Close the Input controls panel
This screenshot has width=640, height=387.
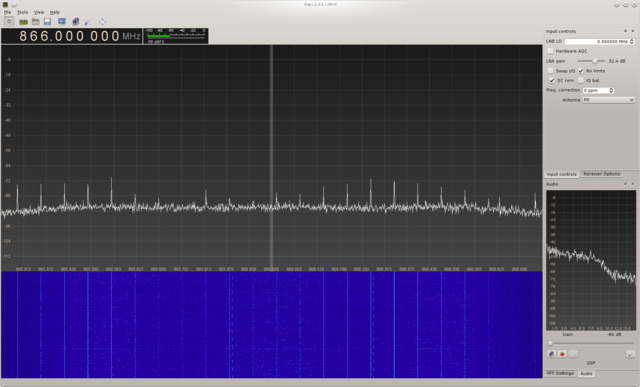(x=633, y=31)
